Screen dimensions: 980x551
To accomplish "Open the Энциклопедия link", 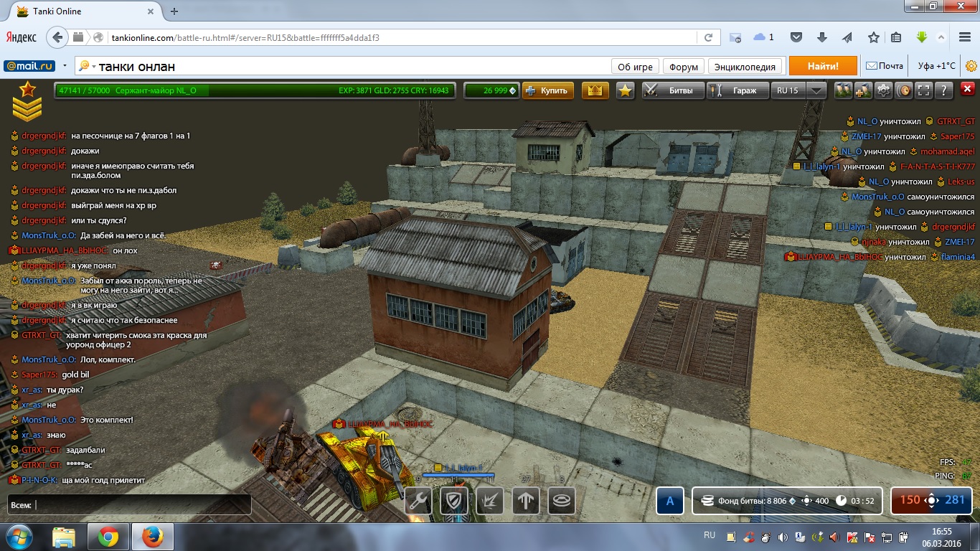I will click(745, 67).
